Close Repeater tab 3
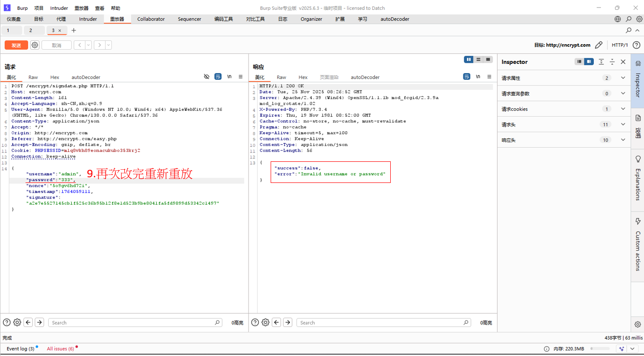644x356 pixels. point(60,30)
